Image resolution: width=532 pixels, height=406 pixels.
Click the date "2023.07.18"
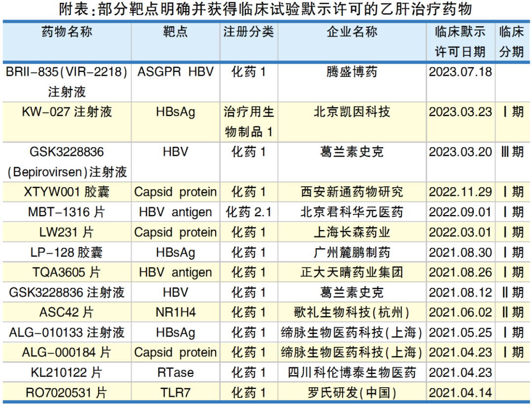[460, 71]
